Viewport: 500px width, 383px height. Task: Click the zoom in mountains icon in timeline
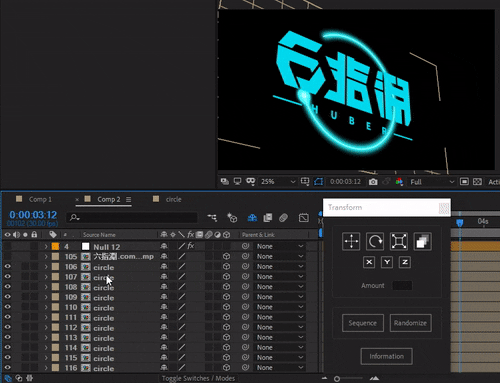point(374,378)
